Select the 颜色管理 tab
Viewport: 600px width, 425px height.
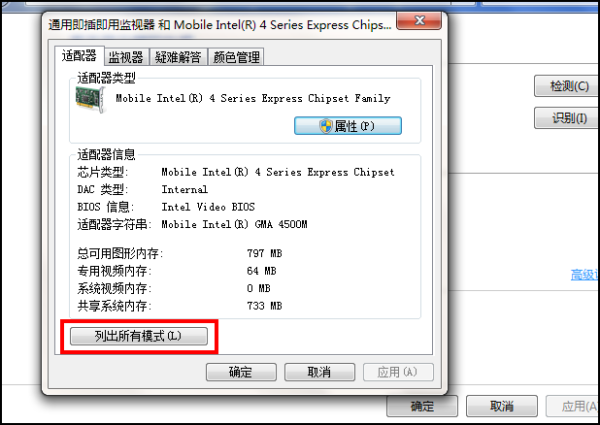[x=236, y=57]
